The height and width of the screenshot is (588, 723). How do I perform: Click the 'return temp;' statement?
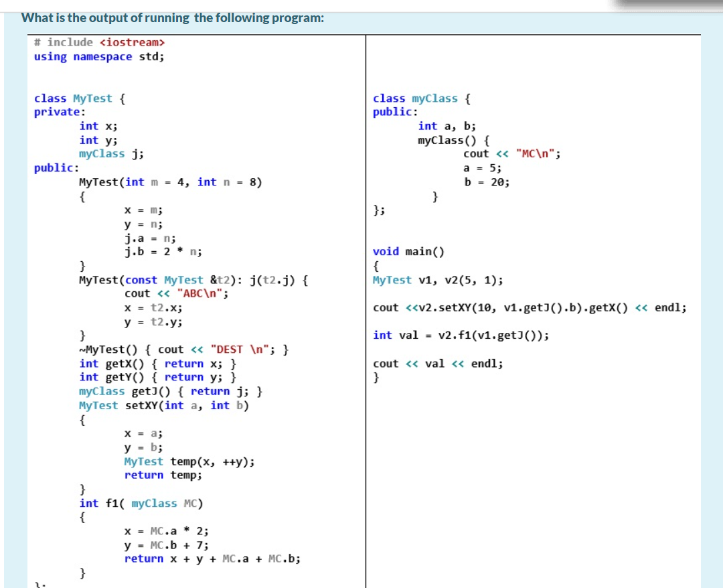[x=163, y=475]
